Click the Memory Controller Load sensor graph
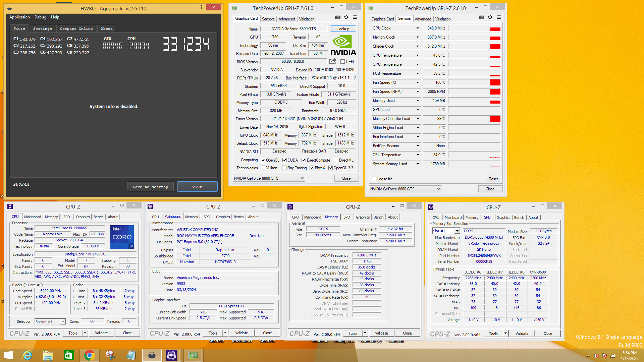The width and height of the screenshot is (644, 362). [474, 119]
